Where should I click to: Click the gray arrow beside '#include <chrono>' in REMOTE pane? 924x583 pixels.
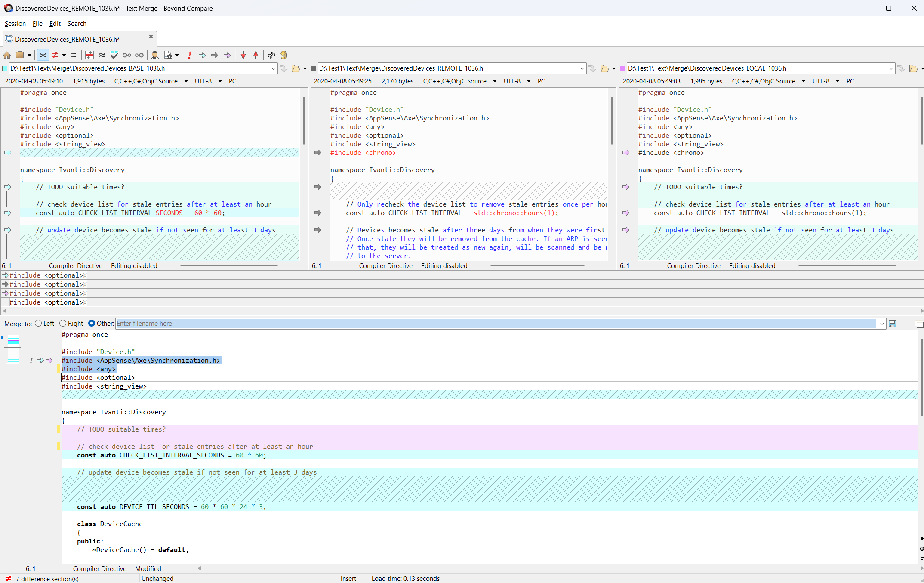point(318,153)
